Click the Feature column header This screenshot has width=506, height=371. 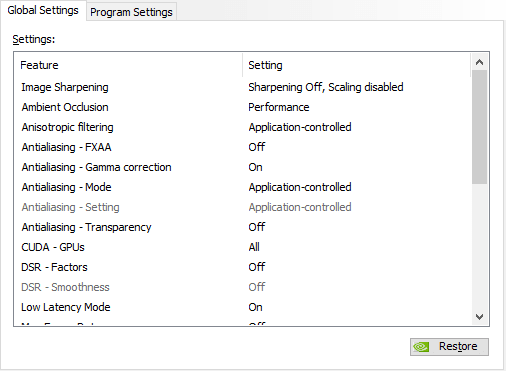[128, 65]
